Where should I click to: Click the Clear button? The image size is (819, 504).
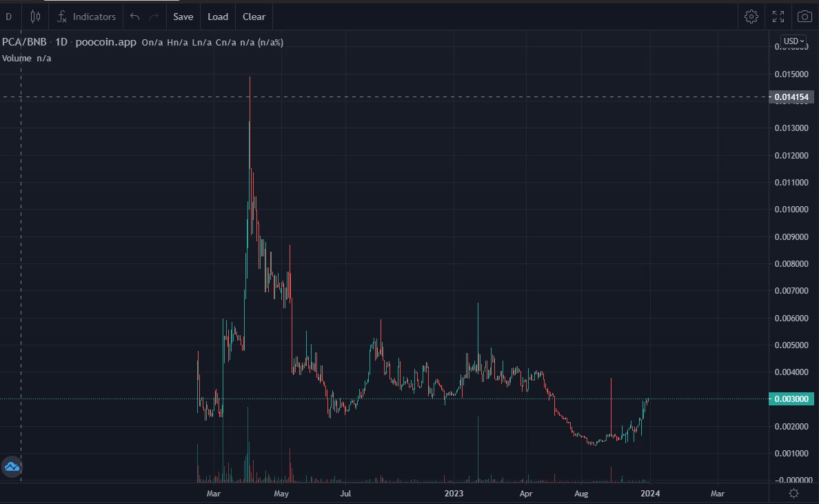[253, 16]
